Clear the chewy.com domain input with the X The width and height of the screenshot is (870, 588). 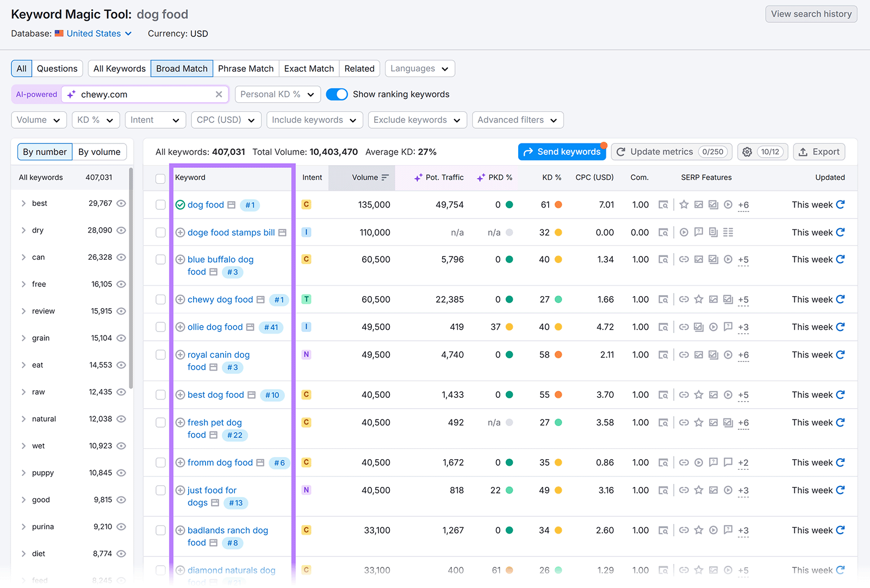pyautogui.click(x=219, y=94)
